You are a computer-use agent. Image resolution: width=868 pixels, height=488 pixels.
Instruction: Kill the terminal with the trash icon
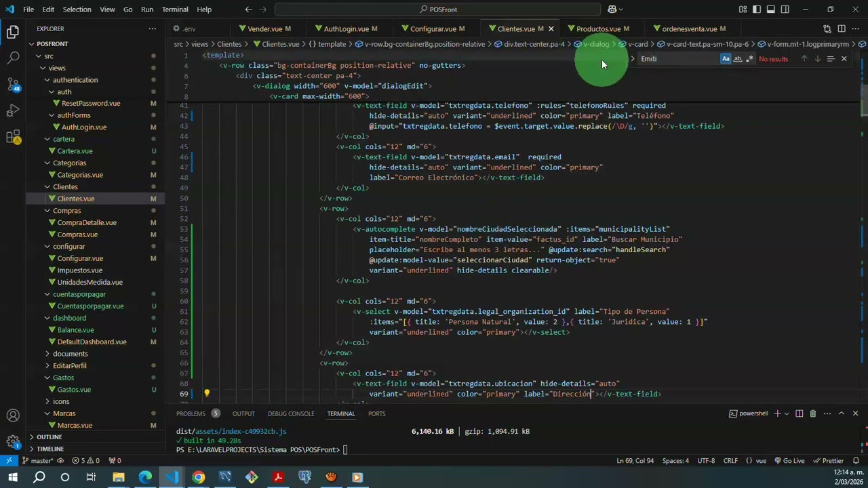(x=812, y=413)
